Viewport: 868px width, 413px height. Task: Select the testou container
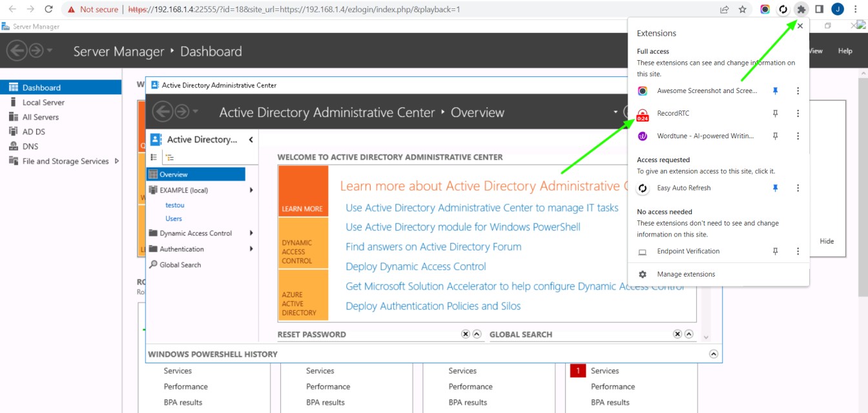tap(175, 205)
